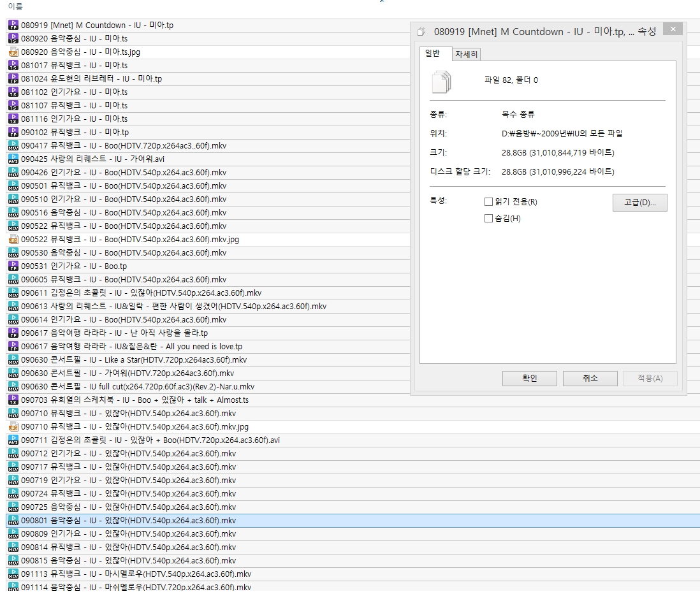Click multiple-files icon in properties dialog
700x594 pixels.
(442, 82)
